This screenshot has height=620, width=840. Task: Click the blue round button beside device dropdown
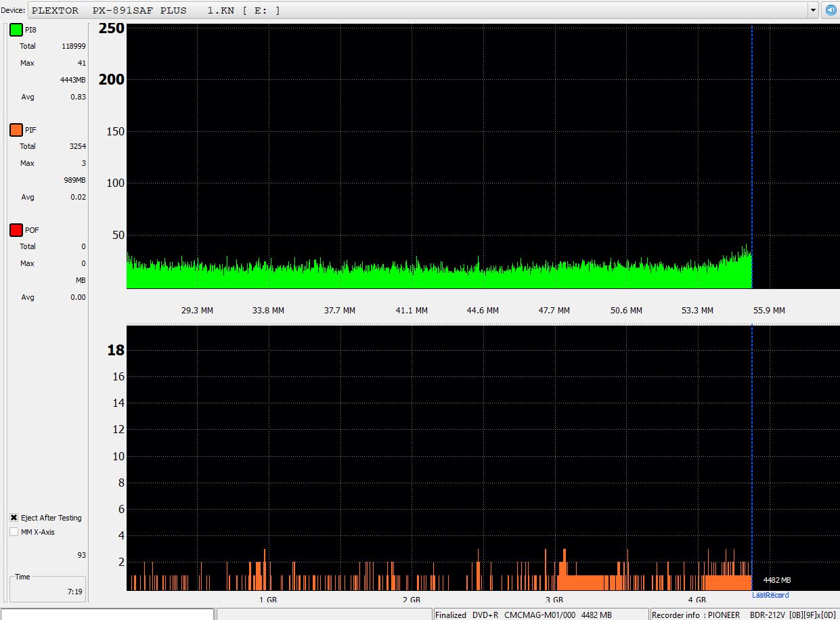(830, 10)
